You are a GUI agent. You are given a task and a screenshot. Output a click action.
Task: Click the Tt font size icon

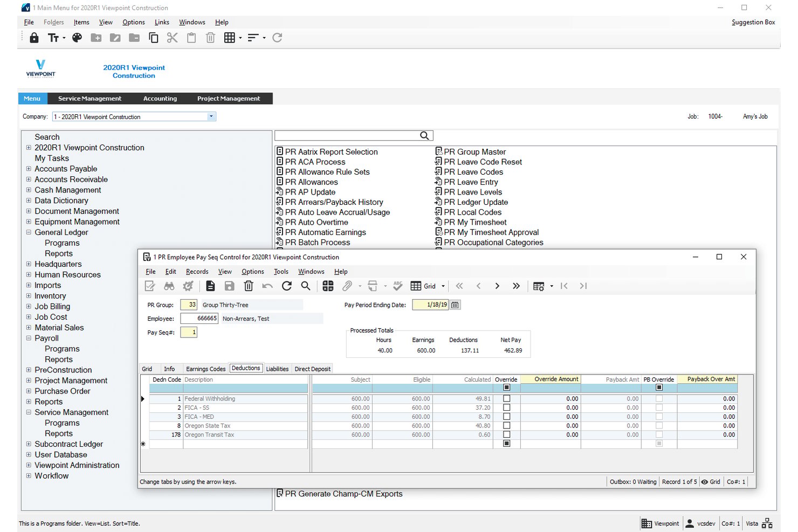(53, 38)
